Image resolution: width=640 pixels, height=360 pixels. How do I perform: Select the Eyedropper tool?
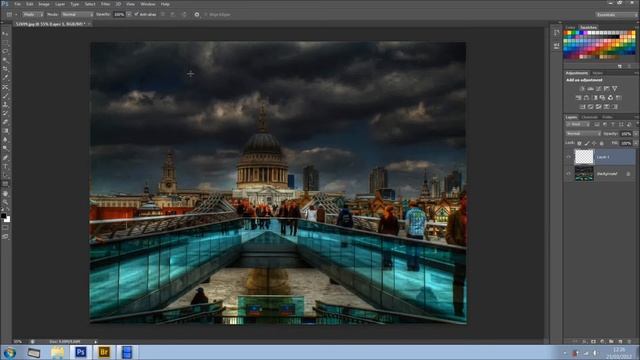[5, 78]
